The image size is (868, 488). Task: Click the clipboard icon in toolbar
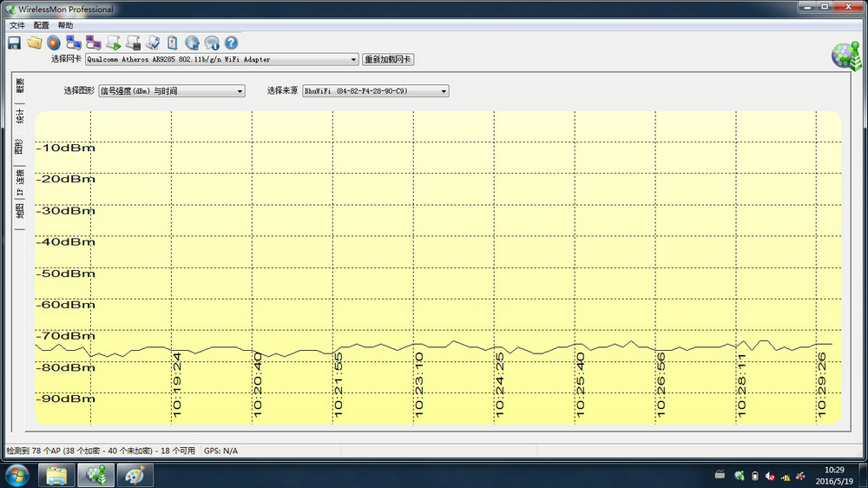click(172, 43)
